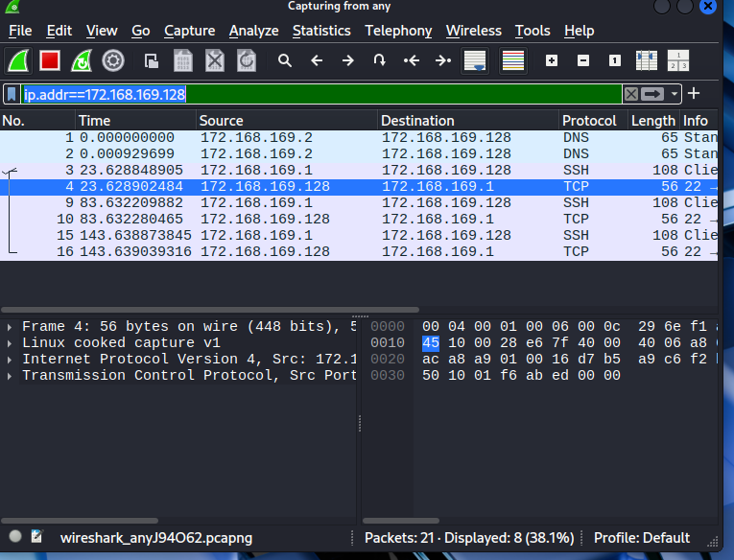The height and width of the screenshot is (560, 734).
Task: Open the Capture menu
Action: pos(190,31)
